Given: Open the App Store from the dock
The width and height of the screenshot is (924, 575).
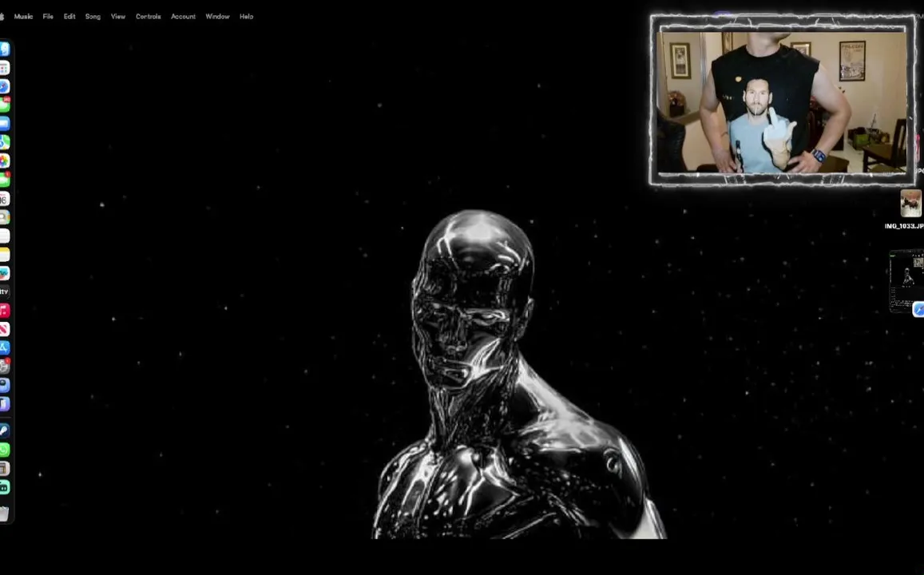Looking at the screenshot, I should point(4,347).
